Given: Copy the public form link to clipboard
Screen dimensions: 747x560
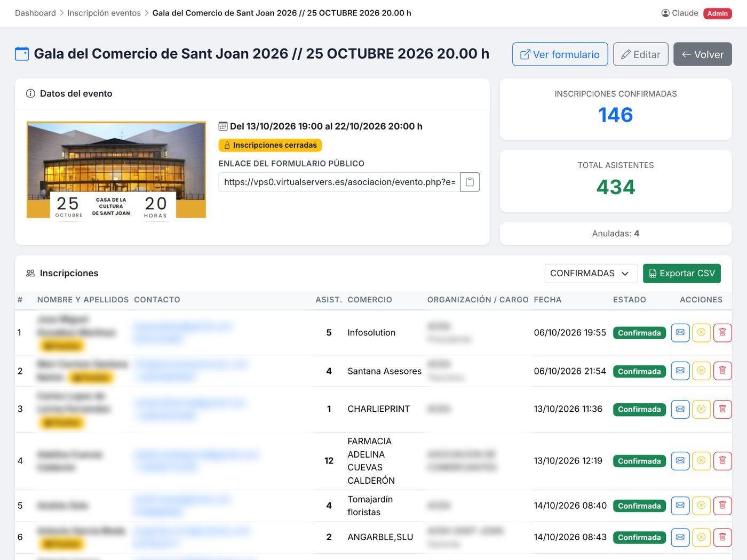Looking at the screenshot, I should coord(470,182).
